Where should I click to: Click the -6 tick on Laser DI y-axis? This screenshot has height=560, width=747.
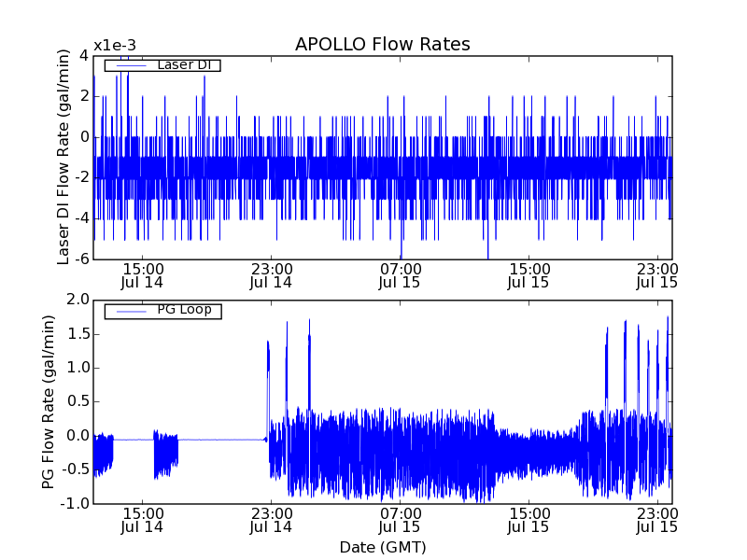point(80,259)
